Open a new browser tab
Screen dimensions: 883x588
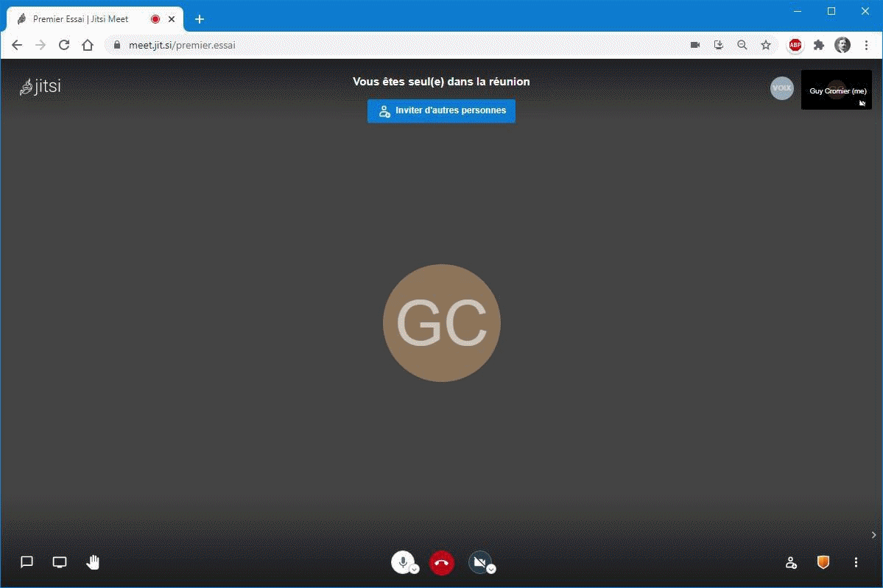click(x=200, y=19)
